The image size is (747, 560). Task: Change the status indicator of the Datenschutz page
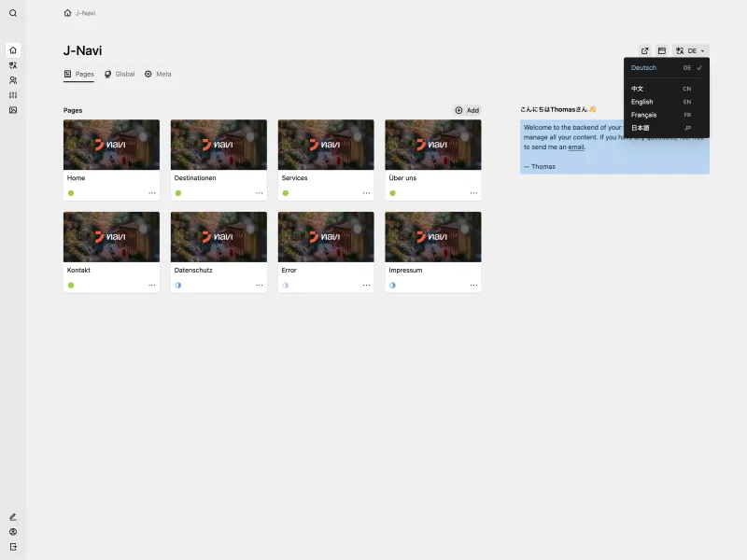pyautogui.click(x=178, y=286)
